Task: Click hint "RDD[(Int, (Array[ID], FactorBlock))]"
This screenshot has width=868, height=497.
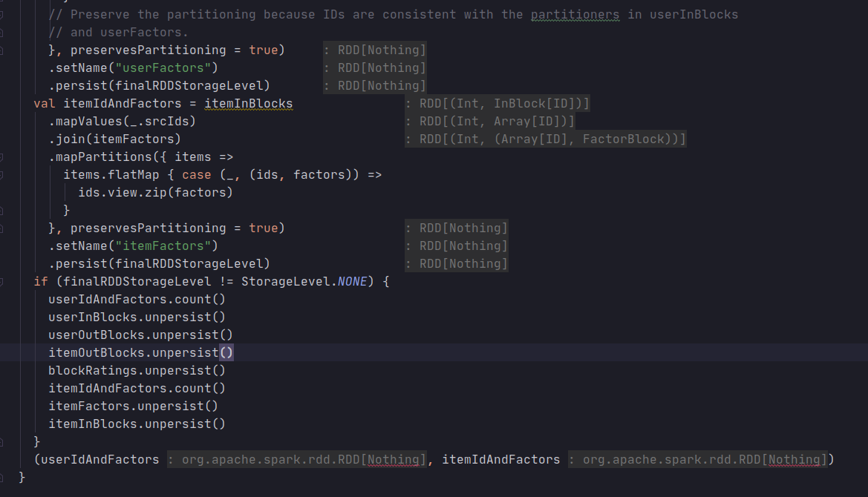Action: [545, 139]
